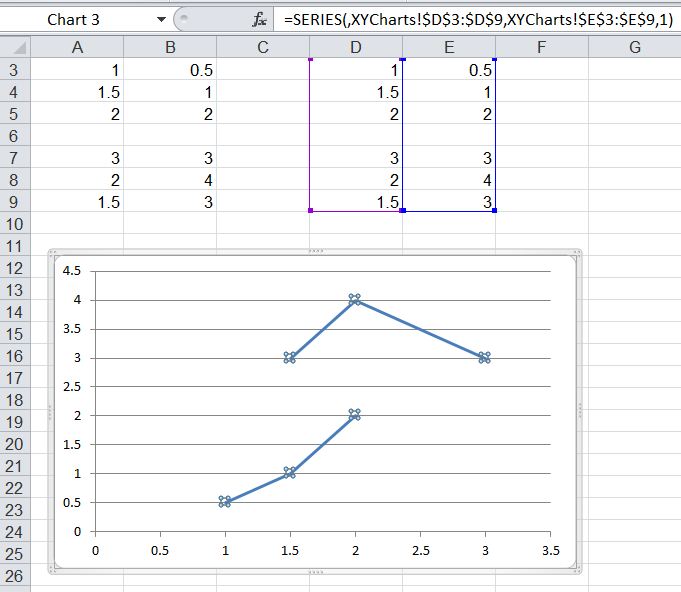Select cell A9 containing the value 1.5

pyautogui.click(x=78, y=202)
